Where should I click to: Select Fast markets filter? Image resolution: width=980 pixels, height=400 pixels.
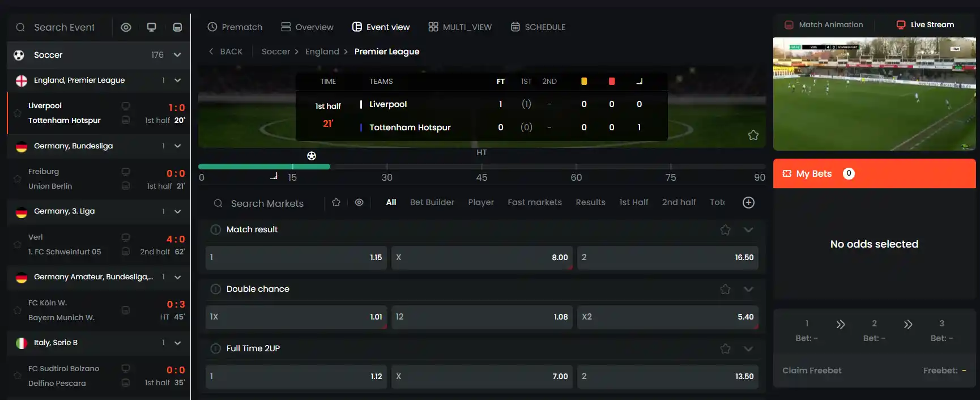(x=535, y=202)
